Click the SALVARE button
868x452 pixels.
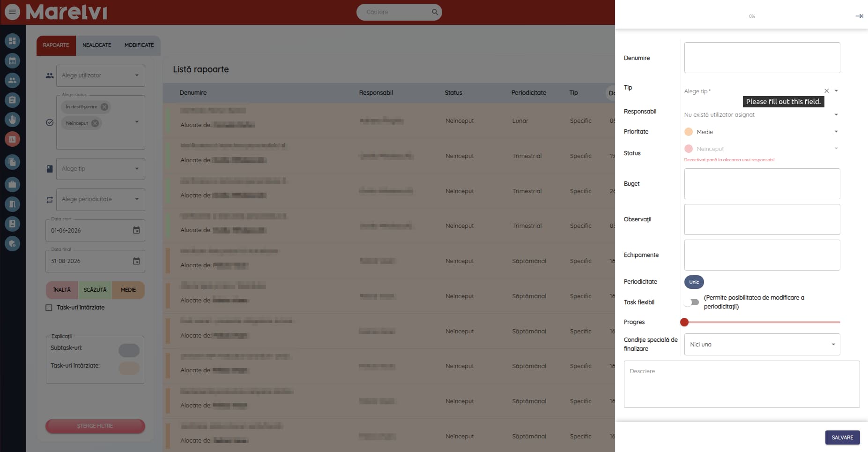coord(842,437)
